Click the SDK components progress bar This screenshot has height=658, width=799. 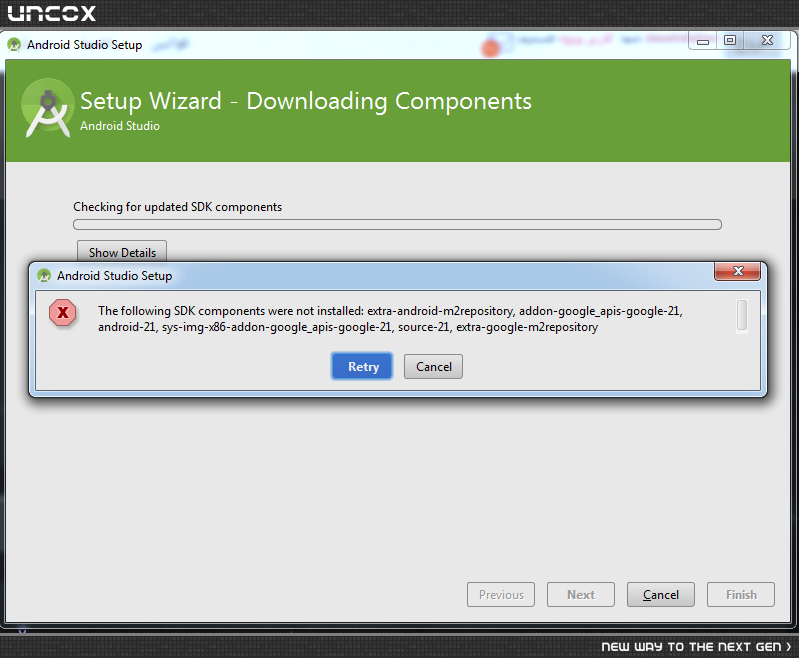click(397, 225)
